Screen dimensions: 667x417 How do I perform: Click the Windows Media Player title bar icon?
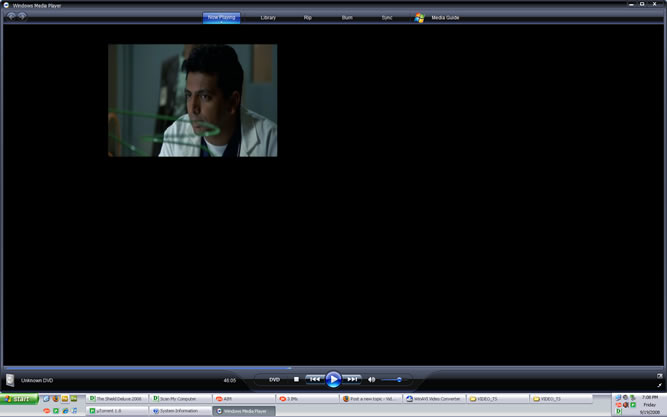[x=6, y=5]
